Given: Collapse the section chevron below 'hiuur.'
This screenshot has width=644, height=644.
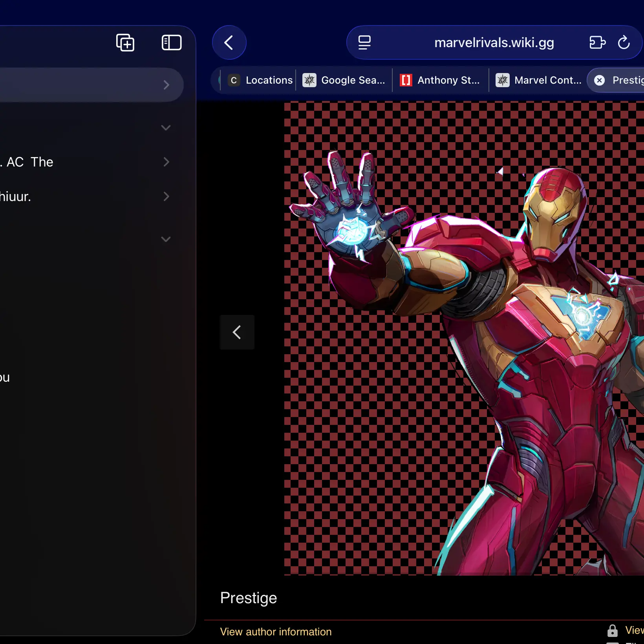Looking at the screenshot, I should pos(166,239).
